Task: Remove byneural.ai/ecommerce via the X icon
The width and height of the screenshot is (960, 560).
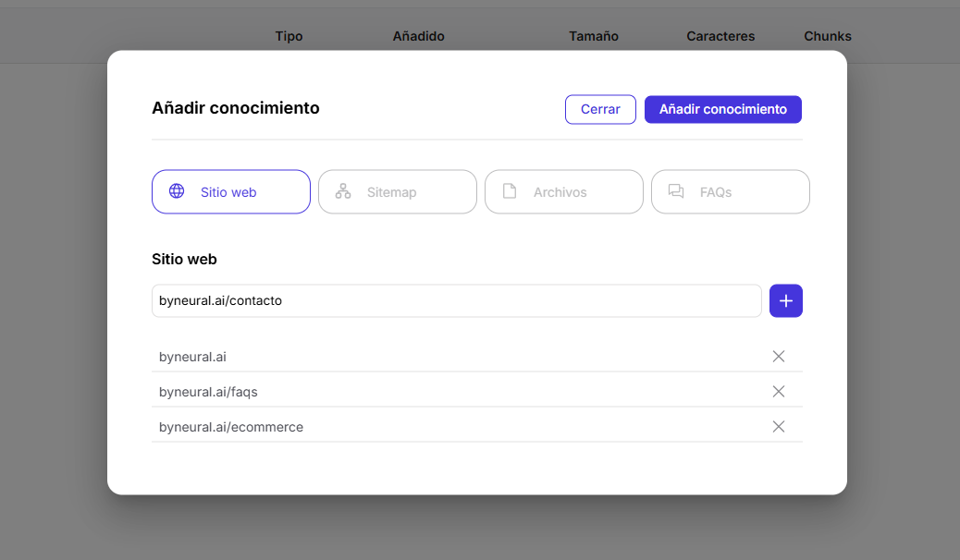Action: pos(778,426)
